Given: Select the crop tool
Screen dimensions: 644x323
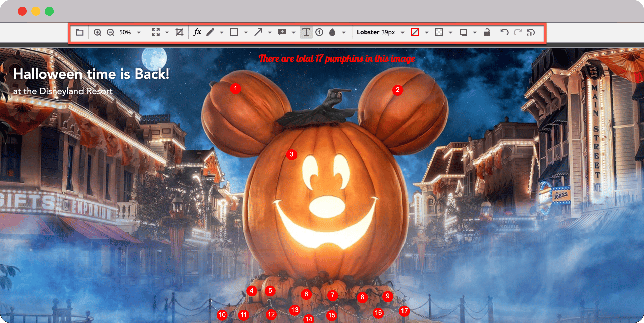Looking at the screenshot, I should tap(179, 32).
